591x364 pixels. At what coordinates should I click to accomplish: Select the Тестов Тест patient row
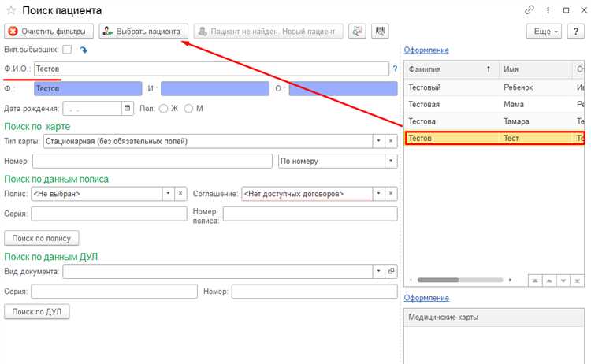click(x=494, y=139)
